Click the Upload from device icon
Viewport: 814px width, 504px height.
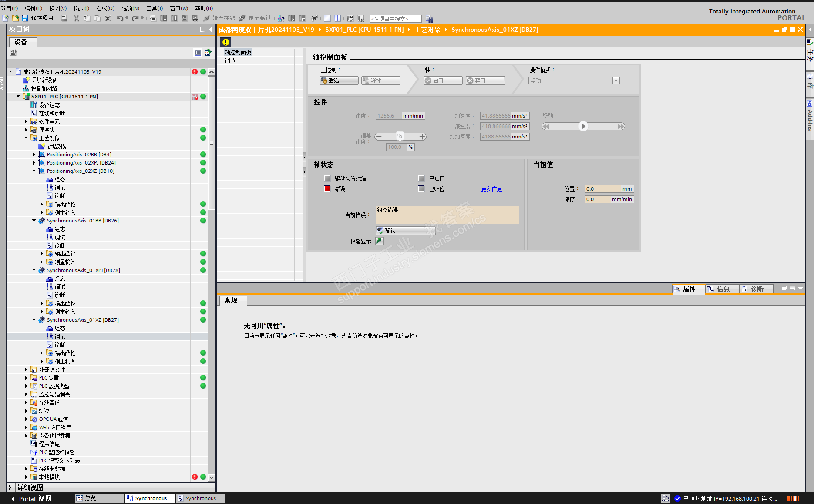coord(174,18)
